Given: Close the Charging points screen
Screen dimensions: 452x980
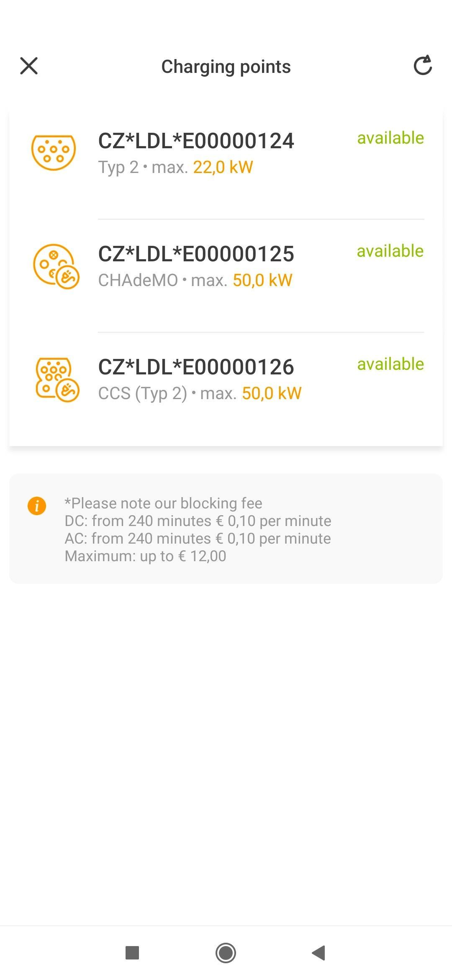Looking at the screenshot, I should tap(29, 66).
